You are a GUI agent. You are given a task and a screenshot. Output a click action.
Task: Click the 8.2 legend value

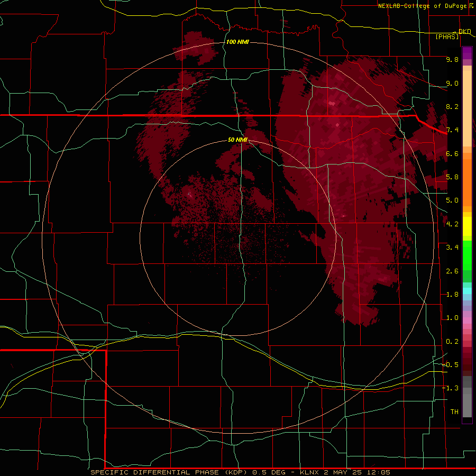click(452, 106)
